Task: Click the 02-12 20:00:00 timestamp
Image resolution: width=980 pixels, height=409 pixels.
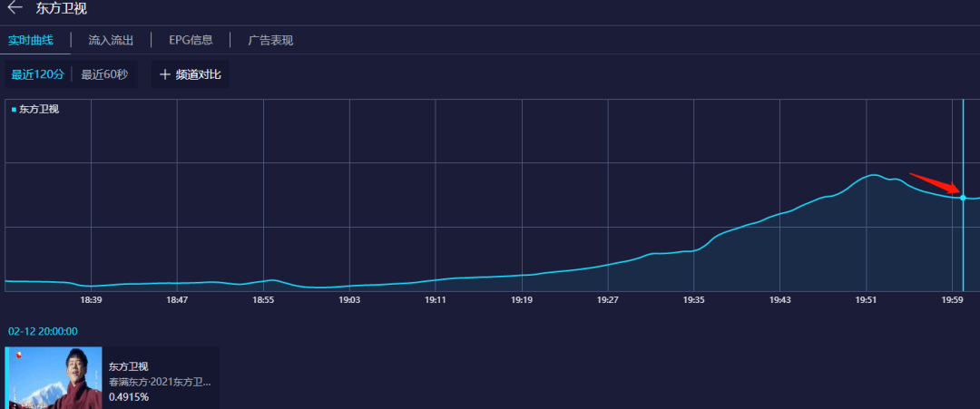Action: [x=43, y=332]
